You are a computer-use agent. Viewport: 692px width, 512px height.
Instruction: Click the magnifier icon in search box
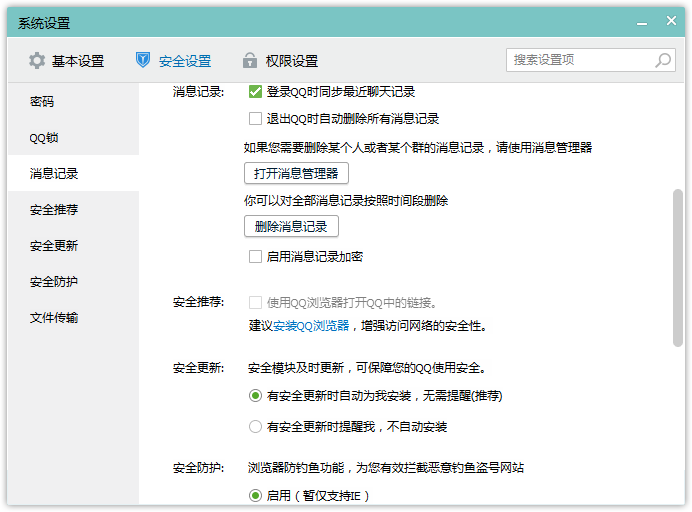[662, 60]
